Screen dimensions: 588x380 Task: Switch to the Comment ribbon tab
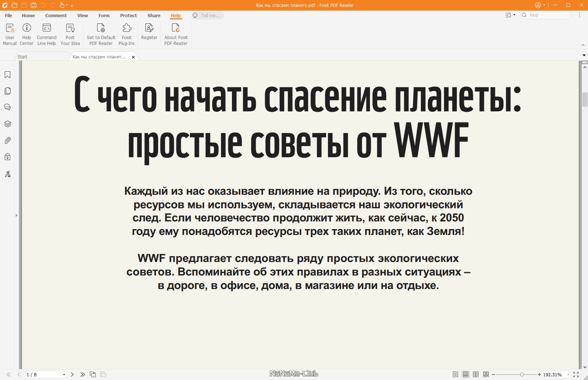pos(56,15)
